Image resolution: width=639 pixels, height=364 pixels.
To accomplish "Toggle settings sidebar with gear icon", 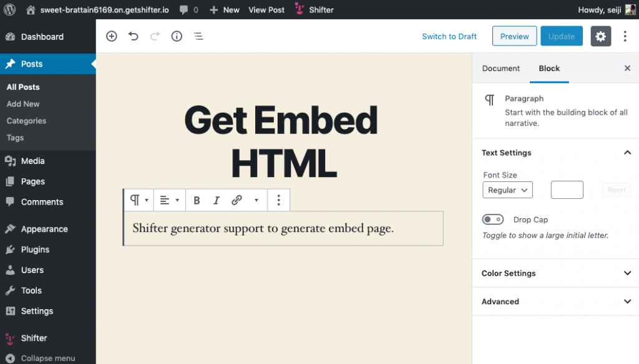I will (x=601, y=36).
